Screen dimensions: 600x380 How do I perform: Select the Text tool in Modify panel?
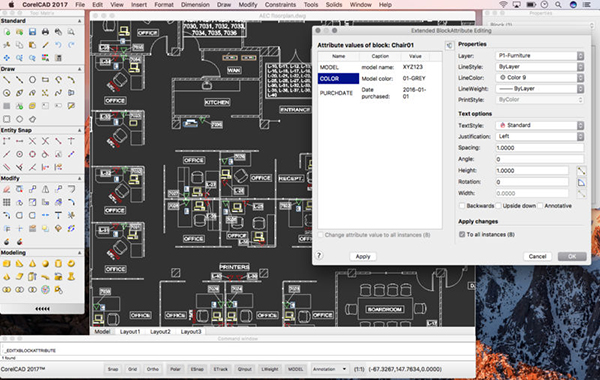pos(58,215)
